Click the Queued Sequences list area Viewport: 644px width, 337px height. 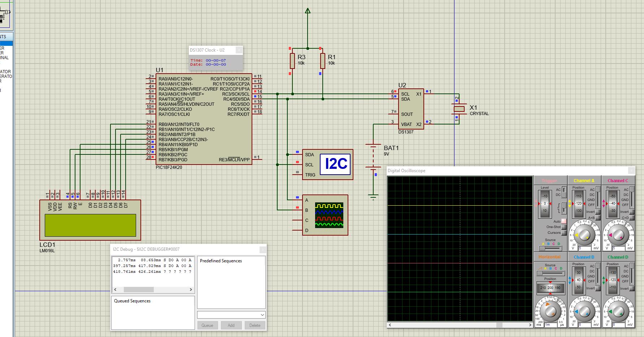click(153, 313)
